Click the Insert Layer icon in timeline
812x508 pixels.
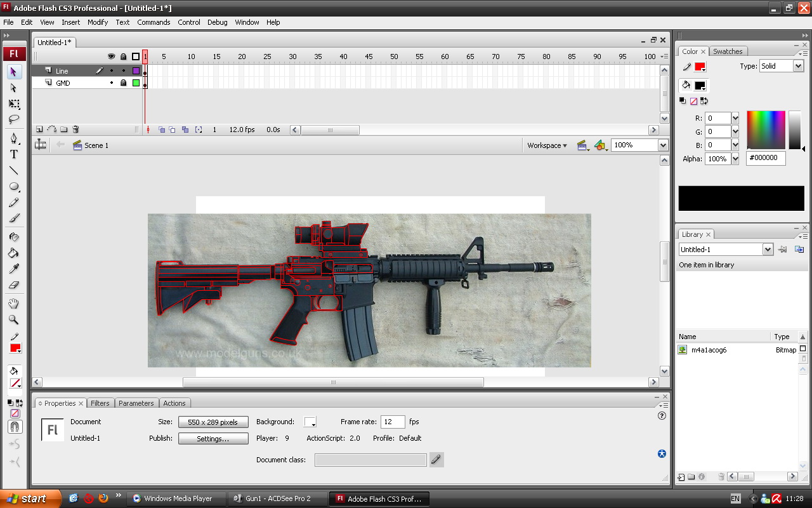click(x=39, y=130)
